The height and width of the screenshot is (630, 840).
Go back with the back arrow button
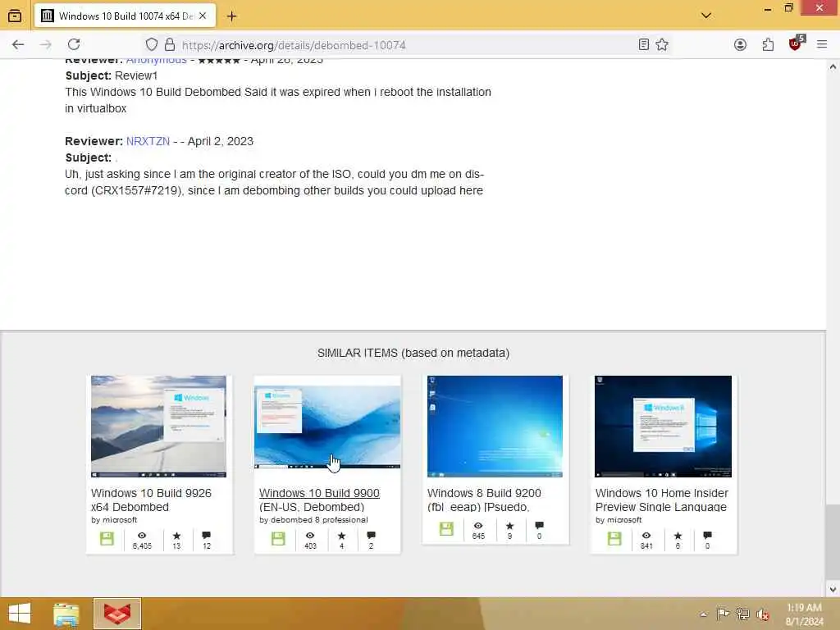(18, 44)
